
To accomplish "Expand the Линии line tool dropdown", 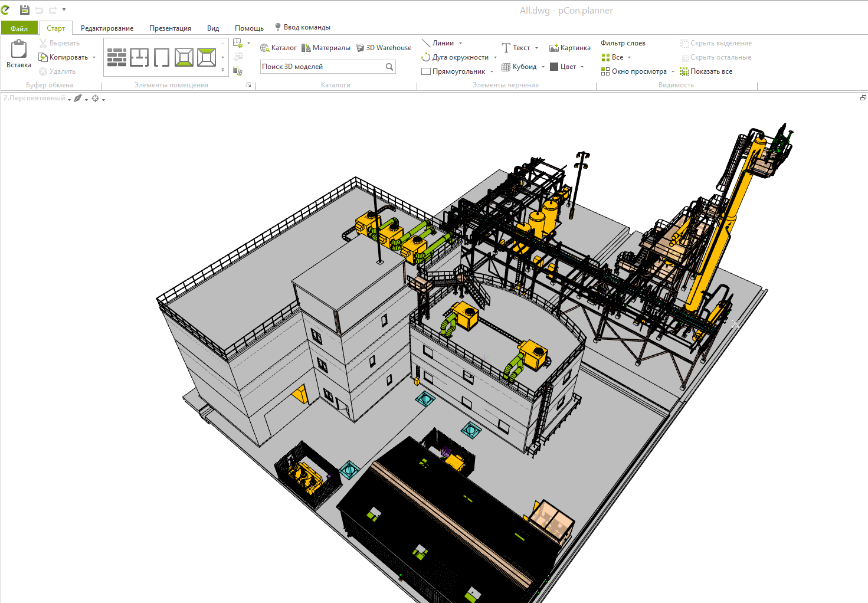I will tap(460, 43).
